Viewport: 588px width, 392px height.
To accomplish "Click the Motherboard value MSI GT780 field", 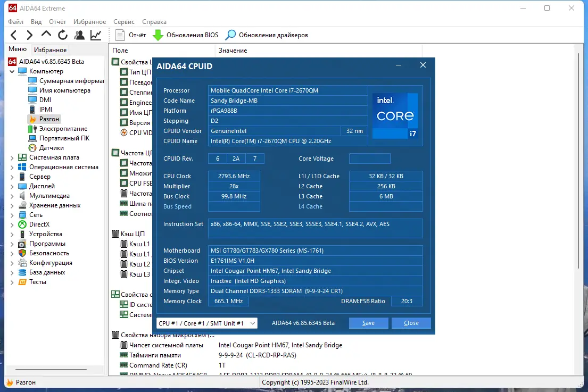I will pyautogui.click(x=315, y=251).
